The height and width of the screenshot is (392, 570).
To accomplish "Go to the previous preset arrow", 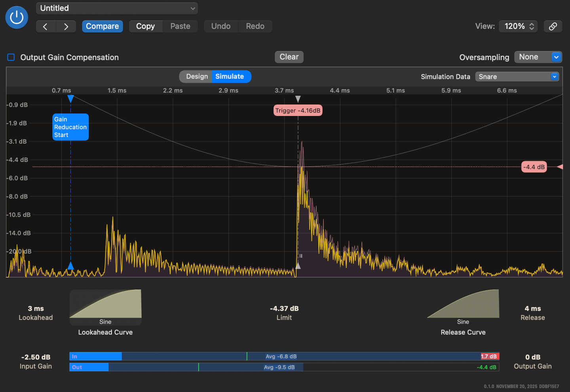I will point(46,27).
